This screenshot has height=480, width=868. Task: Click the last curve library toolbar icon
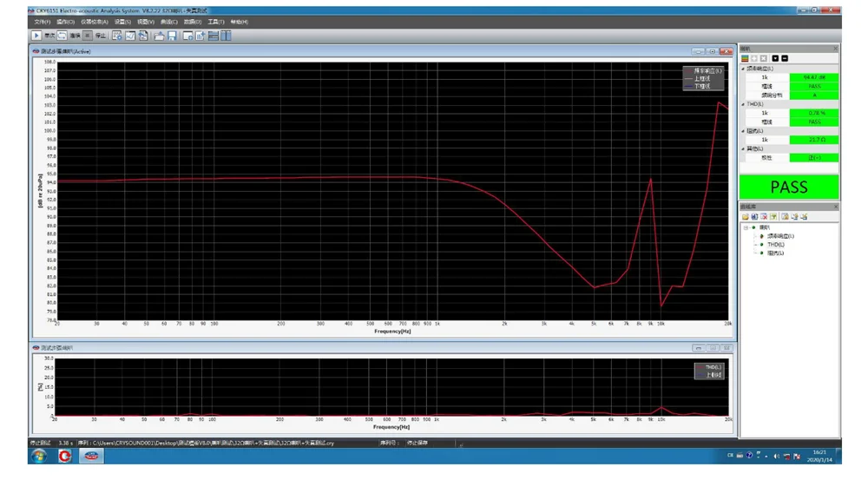[x=804, y=216]
